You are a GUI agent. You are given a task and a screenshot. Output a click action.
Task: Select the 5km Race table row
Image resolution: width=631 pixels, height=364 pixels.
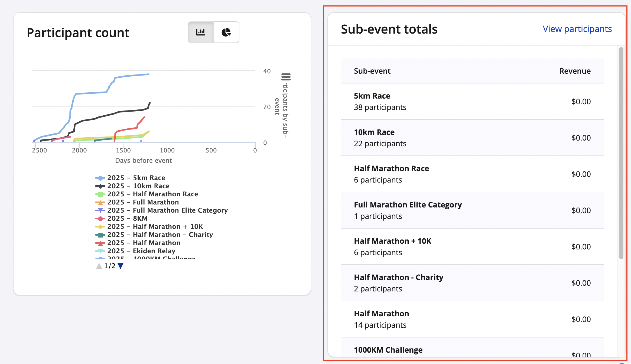[x=472, y=102]
